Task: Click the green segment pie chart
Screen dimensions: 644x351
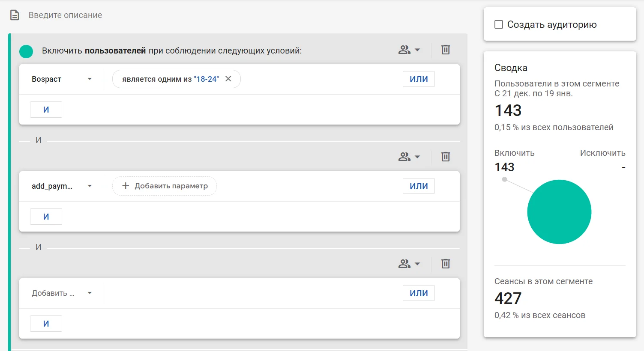Action: (559, 212)
